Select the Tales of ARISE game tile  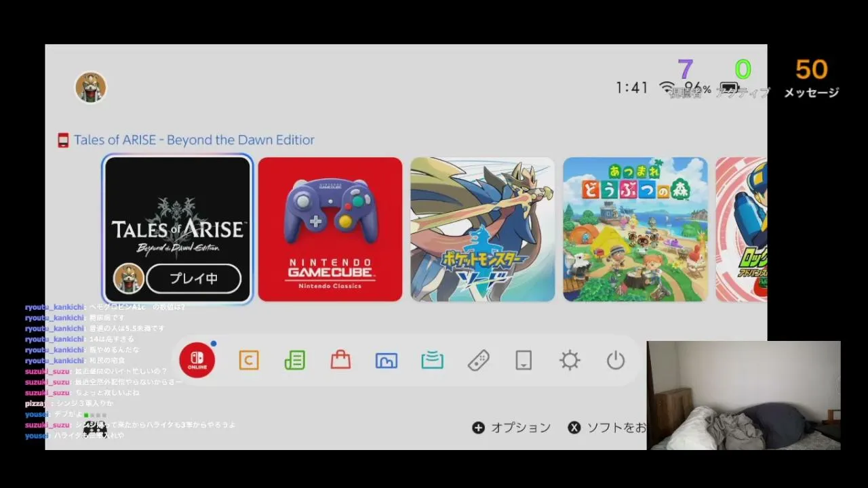(x=178, y=229)
